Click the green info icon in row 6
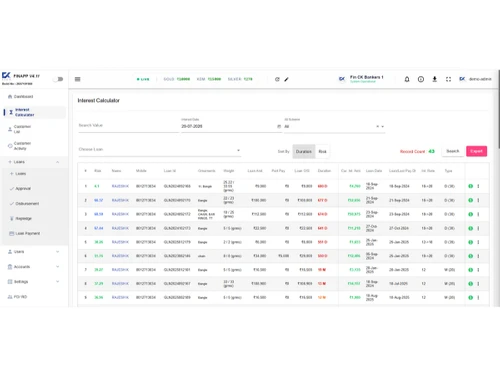The width and height of the screenshot is (500, 375). 471,256
